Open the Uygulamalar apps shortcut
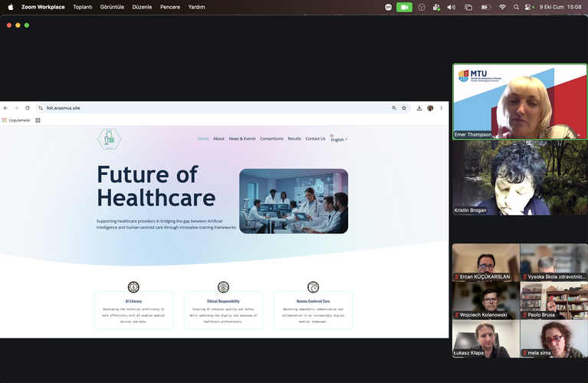588x383 pixels. click(x=16, y=121)
